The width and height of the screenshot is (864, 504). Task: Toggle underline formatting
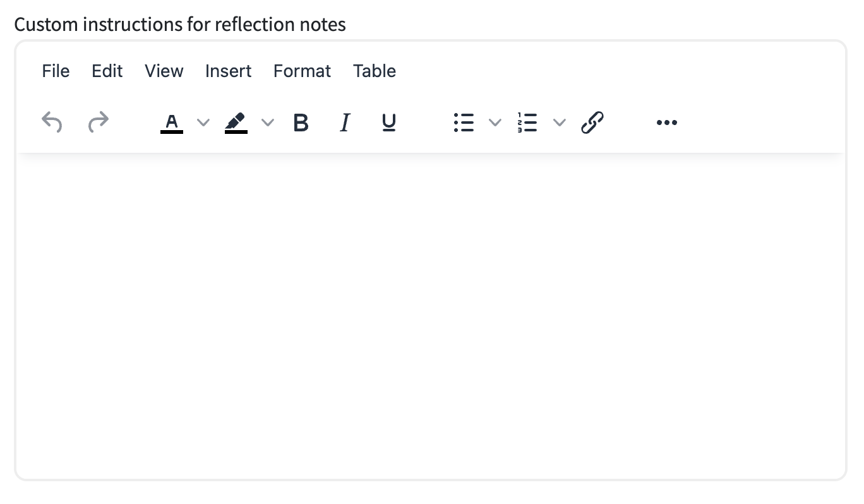(389, 122)
